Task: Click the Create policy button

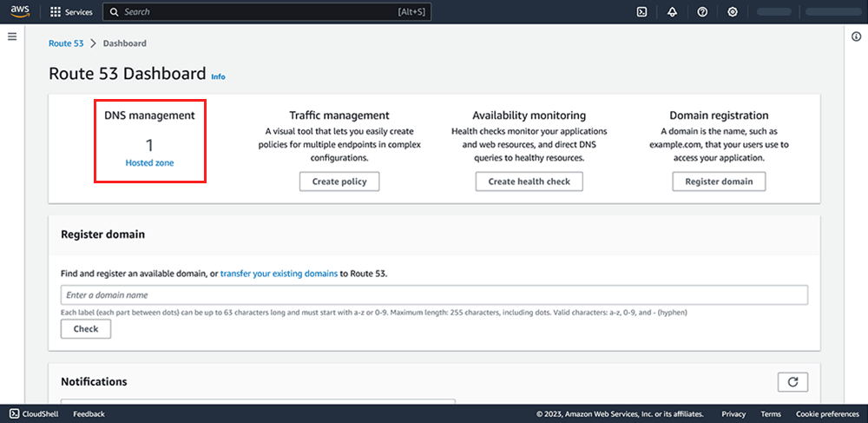Action: click(x=339, y=182)
